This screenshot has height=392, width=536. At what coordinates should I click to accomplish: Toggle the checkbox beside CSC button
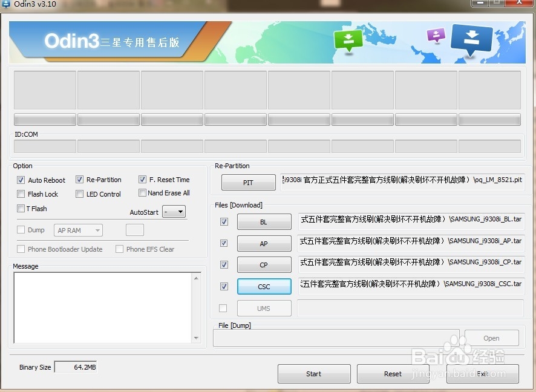click(224, 286)
